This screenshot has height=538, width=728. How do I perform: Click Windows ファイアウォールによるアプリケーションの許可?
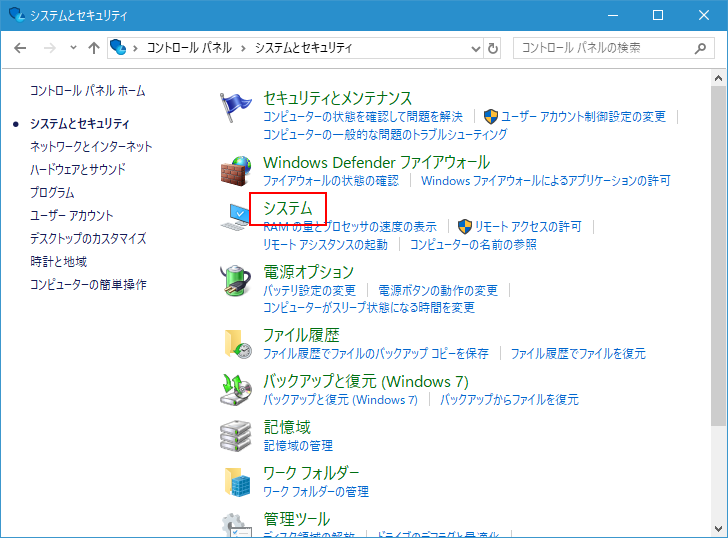(546, 181)
